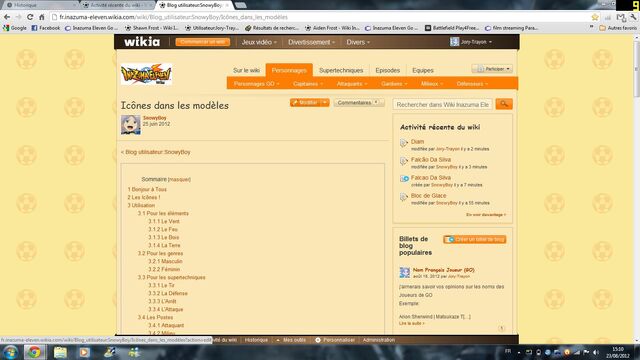The width and height of the screenshot is (640, 360).
Task: Expand Divertissement dropdown menu
Action: tap(311, 42)
